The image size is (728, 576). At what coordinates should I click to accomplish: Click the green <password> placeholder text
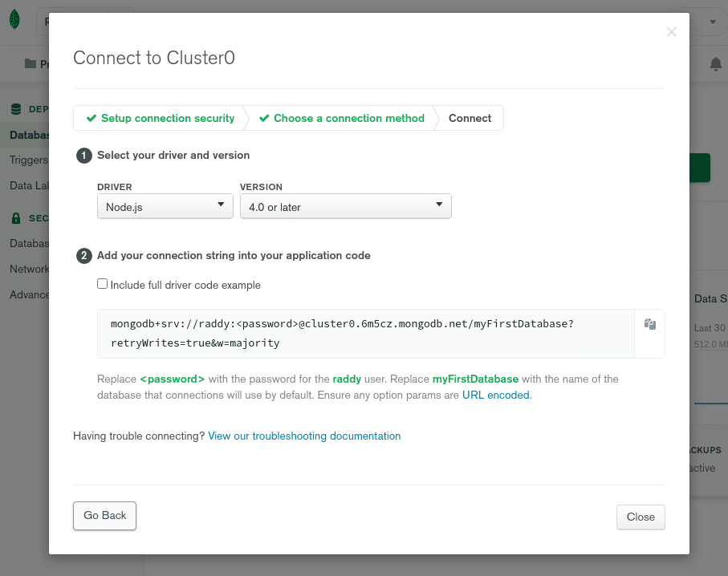[173, 379]
